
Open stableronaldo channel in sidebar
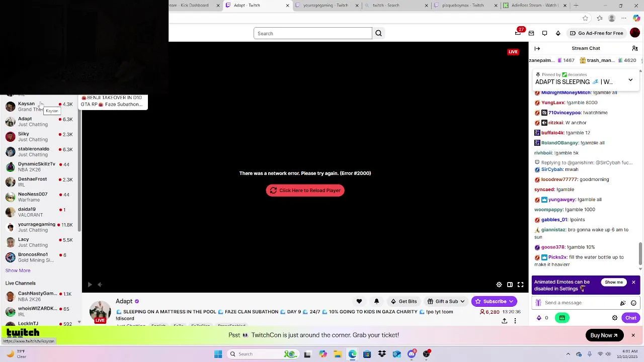coord(39,152)
